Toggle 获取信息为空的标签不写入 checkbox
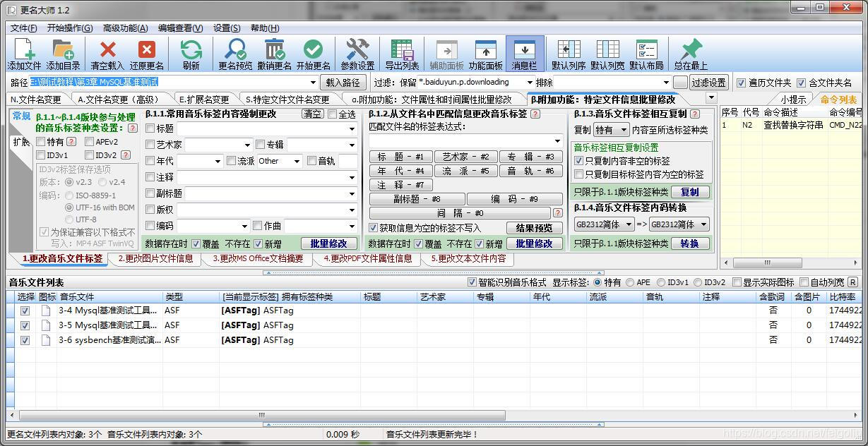The image size is (868, 446). pyautogui.click(x=374, y=228)
